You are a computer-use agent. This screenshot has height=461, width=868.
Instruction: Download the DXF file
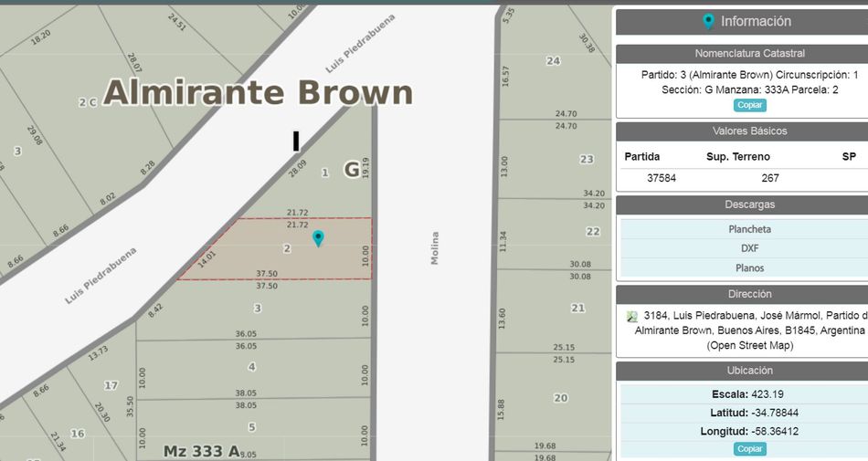[x=749, y=248]
